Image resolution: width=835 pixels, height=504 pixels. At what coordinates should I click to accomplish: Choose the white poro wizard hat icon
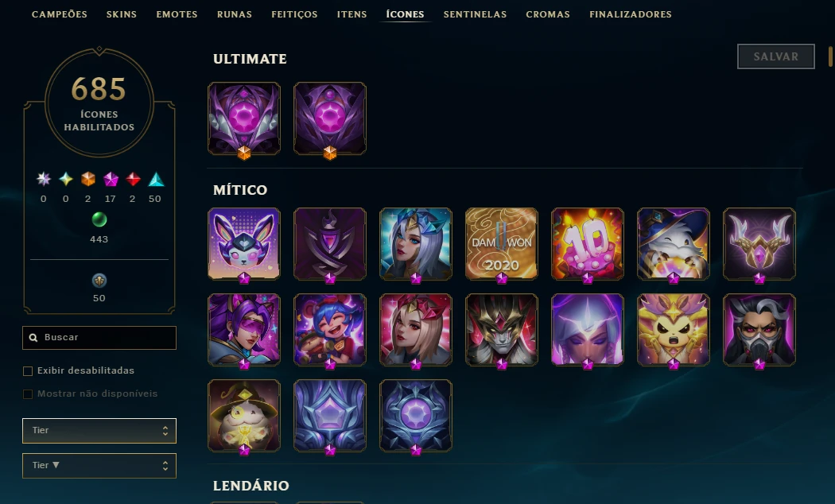[x=673, y=244]
